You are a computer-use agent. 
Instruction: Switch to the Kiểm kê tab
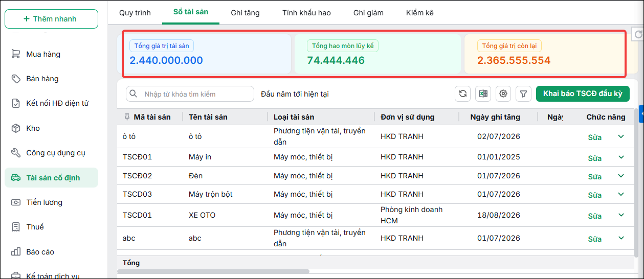(x=420, y=12)
